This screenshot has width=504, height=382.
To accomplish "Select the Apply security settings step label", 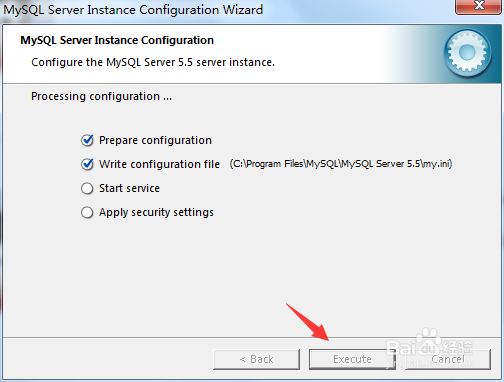I will [x=156, y=212].
